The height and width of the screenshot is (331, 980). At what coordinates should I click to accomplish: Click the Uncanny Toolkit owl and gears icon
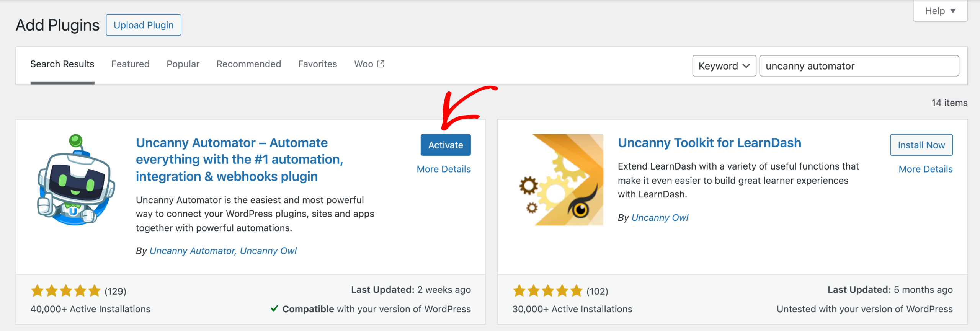(561, 179)
